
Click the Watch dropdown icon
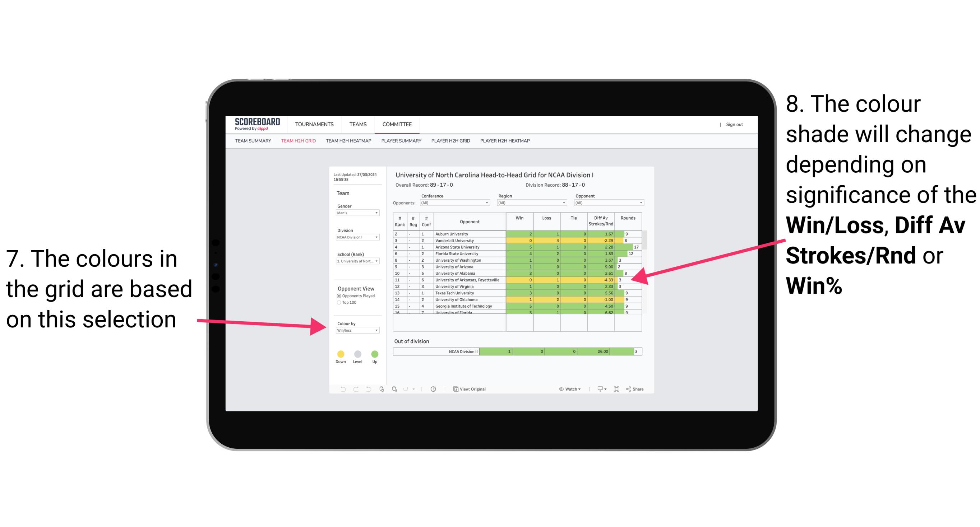(581, 389)
